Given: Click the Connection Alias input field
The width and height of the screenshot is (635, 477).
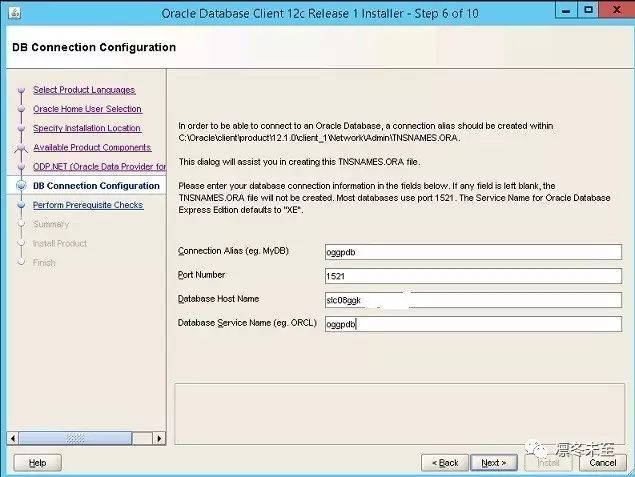Looking at the screenshot, I should [473, 252].
